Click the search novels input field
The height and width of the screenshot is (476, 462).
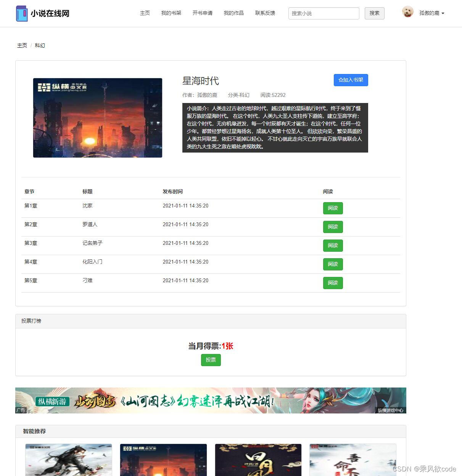tap(324, 13)
